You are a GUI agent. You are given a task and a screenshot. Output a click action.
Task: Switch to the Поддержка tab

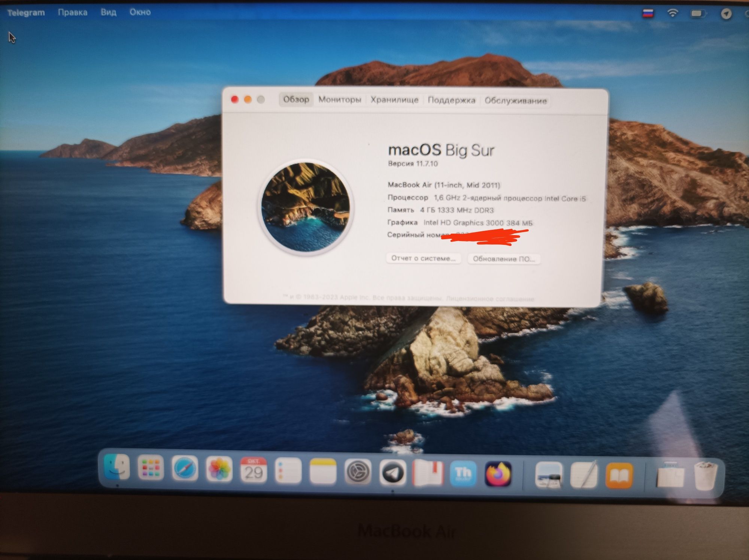coord(452,100)
